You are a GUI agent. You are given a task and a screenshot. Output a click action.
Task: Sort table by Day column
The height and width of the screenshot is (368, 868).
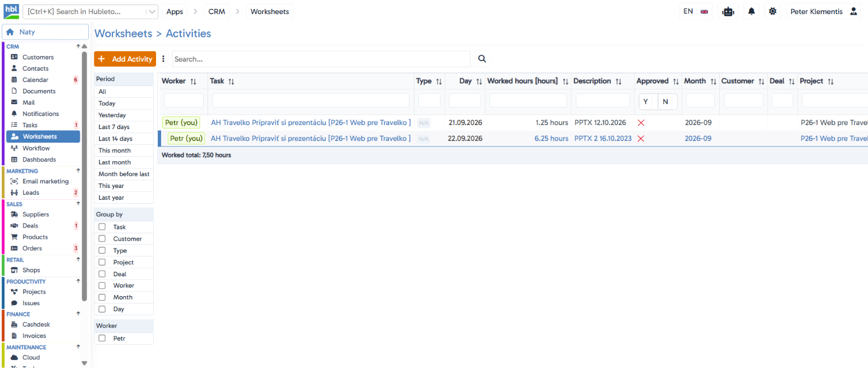pos(479,82)
